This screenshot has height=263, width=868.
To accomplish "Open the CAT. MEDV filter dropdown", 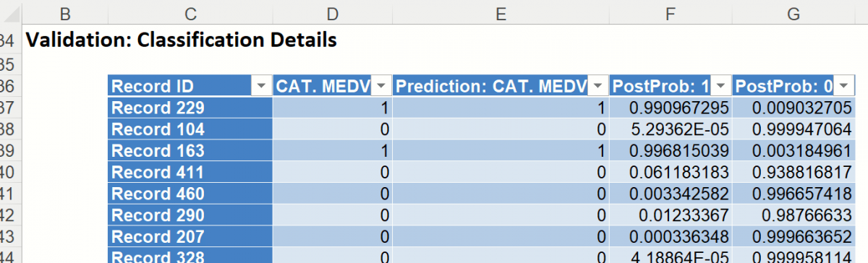I will 381,87.
